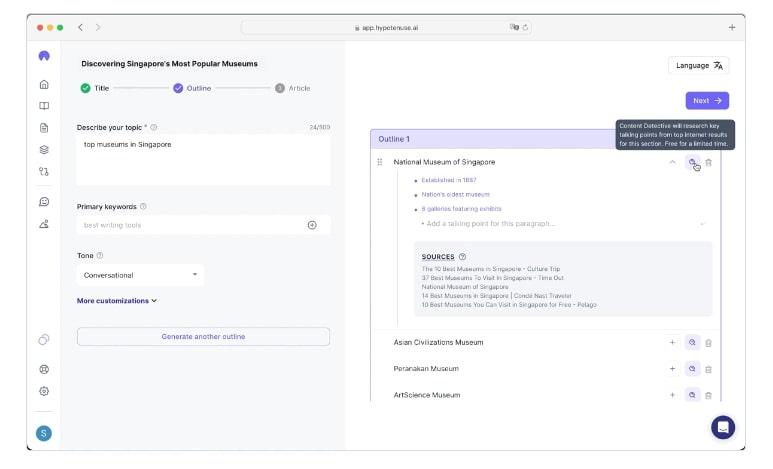Open the Tone dropdown showing Conversational
Image resolution: width=773 pixels, height=469 pixels.
pos(140,275)
